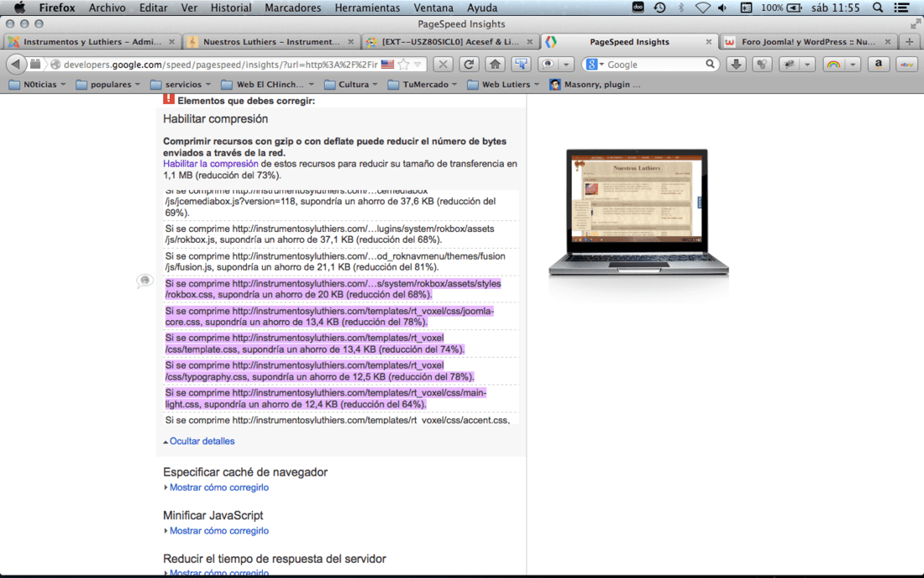
Task: Open Time Machine menu bar icon
Action: (659, 8)
